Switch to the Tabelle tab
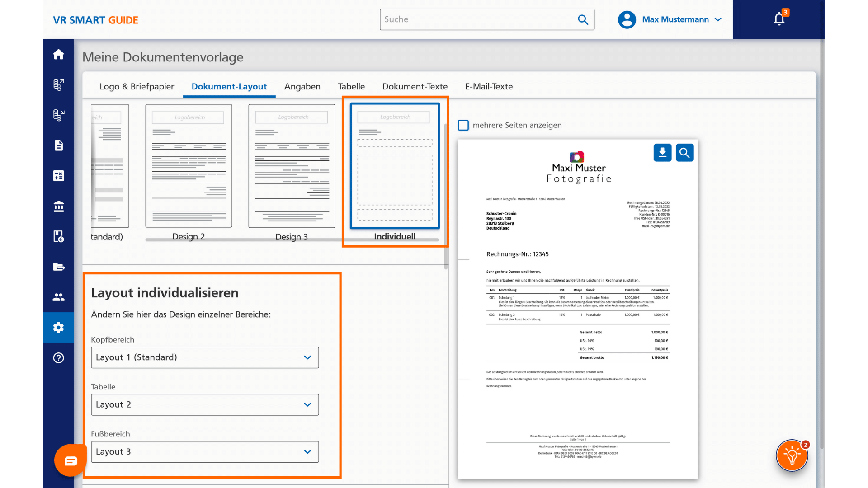 tap(351, 86)
